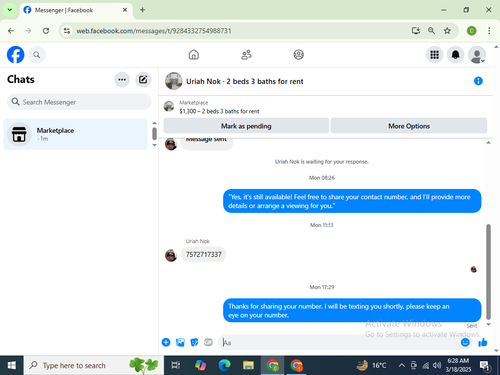Open more actions with the plus icon

[166, 342]
